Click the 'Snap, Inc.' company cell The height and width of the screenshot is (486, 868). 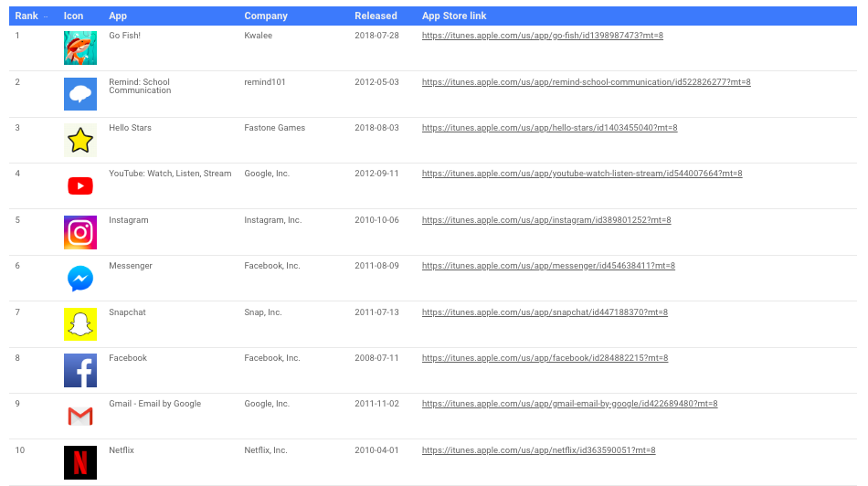pyautogui.click(x=263, y=312)
